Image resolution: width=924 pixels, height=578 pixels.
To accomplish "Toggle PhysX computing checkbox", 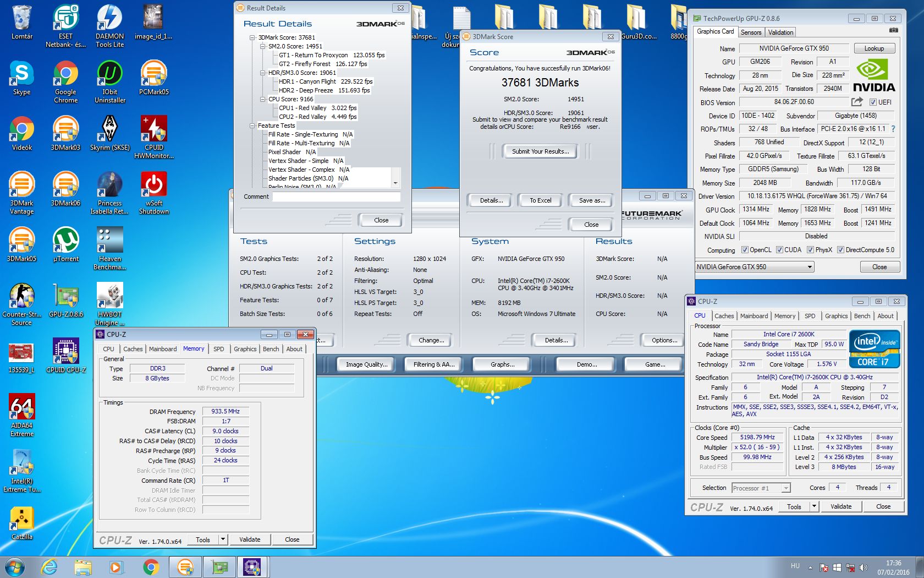I will pyautogui.click(x=810, y=250).
